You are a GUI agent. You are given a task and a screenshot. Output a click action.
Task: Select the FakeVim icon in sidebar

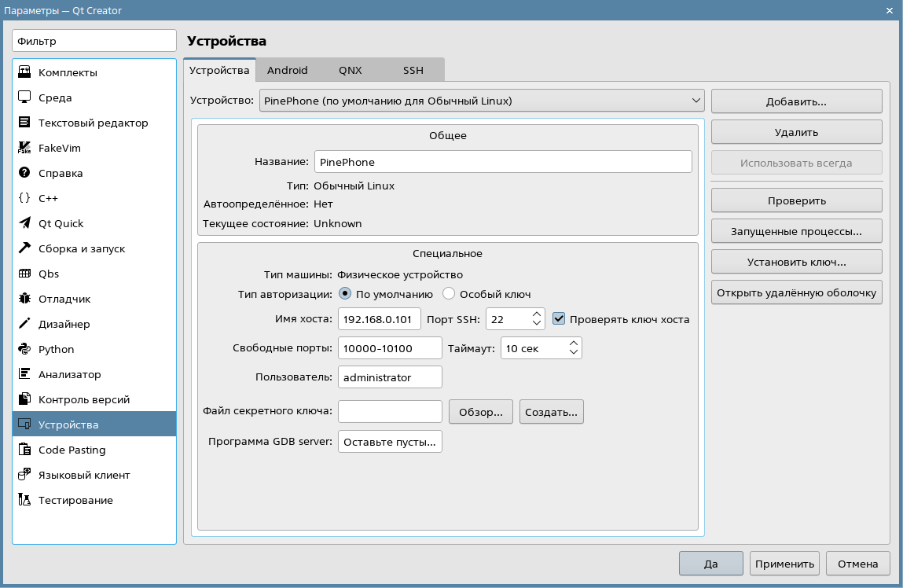point(24,148)
